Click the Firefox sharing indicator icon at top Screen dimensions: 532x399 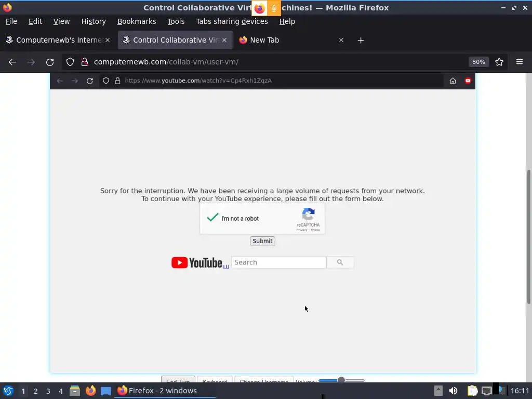click(260, 8)
